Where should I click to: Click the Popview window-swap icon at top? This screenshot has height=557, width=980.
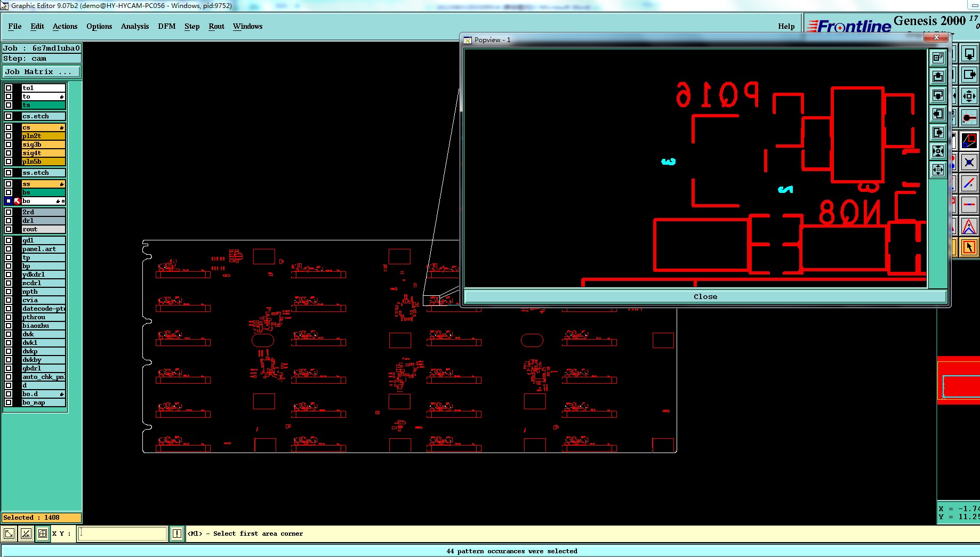click(x=938, y=58)
